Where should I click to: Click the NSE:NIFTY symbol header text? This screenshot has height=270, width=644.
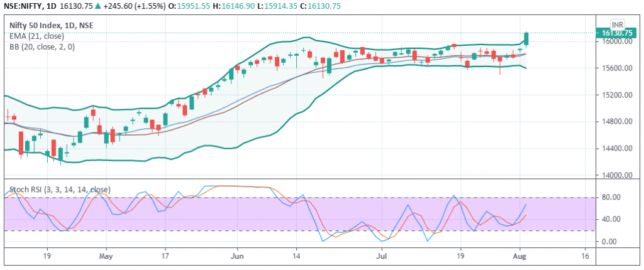[24, 5]
